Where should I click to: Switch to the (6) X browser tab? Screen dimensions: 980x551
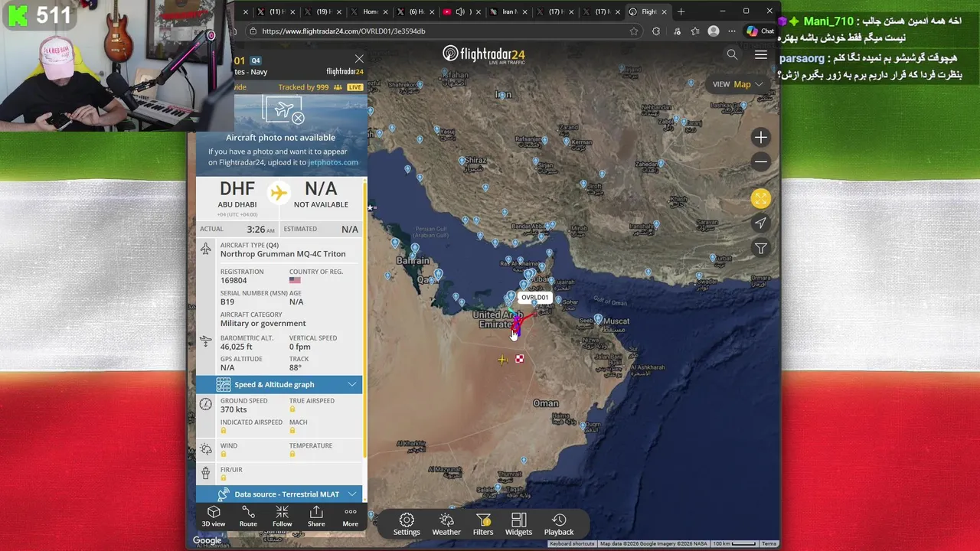[x=416, y=11]
